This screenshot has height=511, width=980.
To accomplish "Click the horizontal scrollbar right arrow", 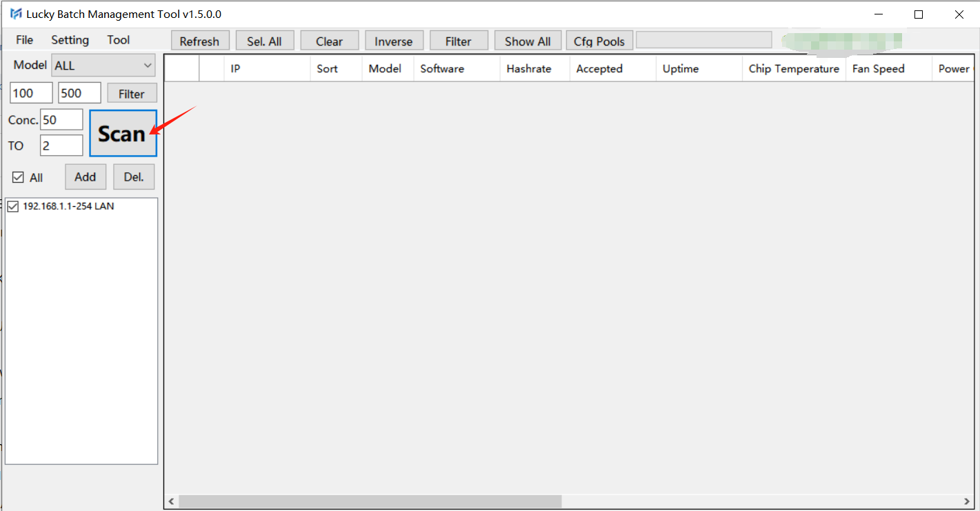I will tap(968, 501).
